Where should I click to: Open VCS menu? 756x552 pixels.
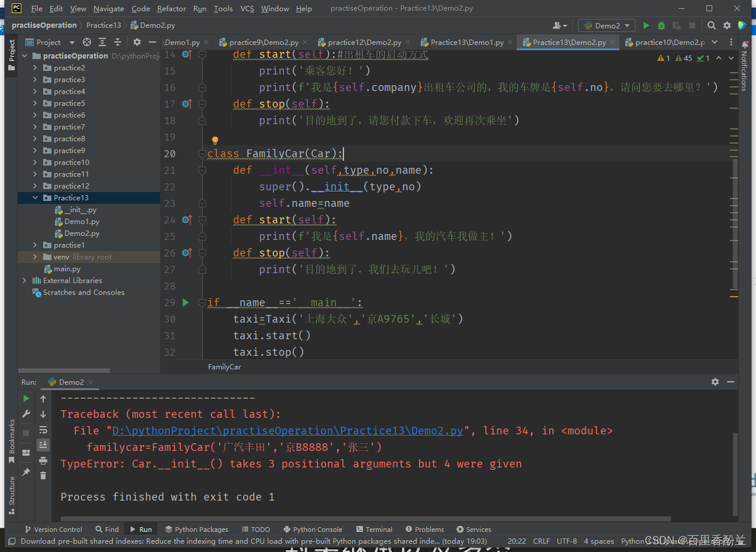(x=247, y=8)
